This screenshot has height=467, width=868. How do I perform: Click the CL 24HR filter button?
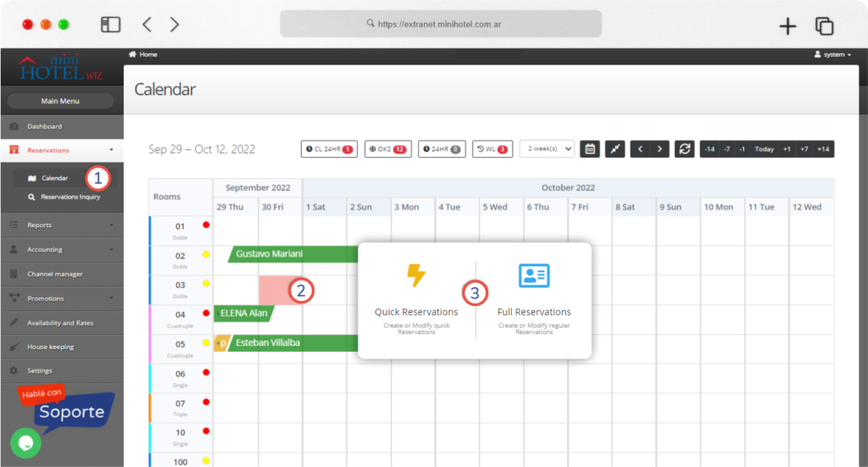pos(330,149)
